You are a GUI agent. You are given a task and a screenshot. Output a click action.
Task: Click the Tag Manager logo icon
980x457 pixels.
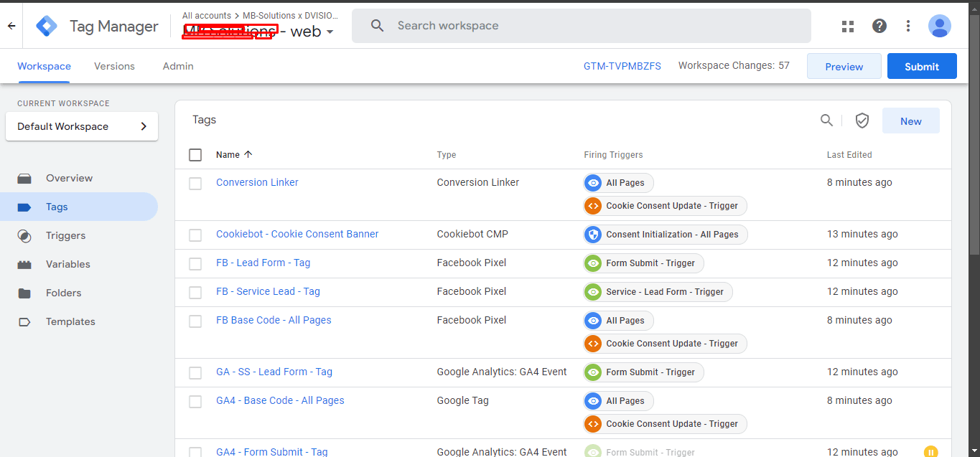pos(47,26)
